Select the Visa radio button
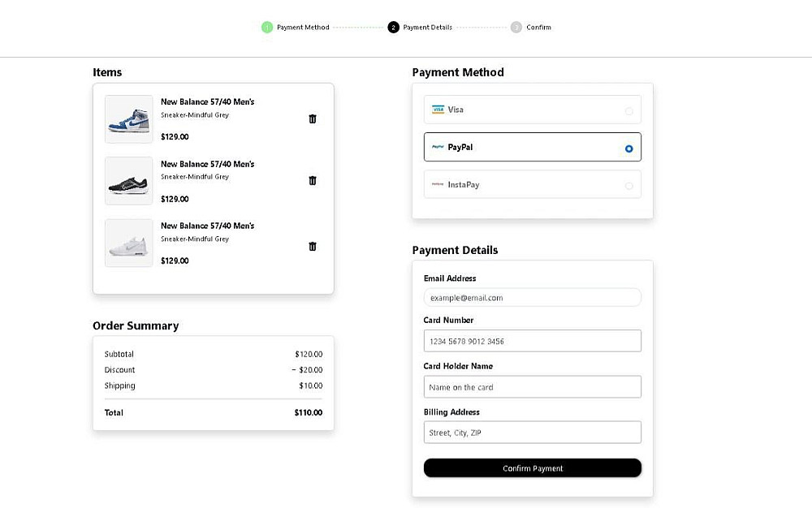Screen dimensions: 812x508 click(628, 110)
